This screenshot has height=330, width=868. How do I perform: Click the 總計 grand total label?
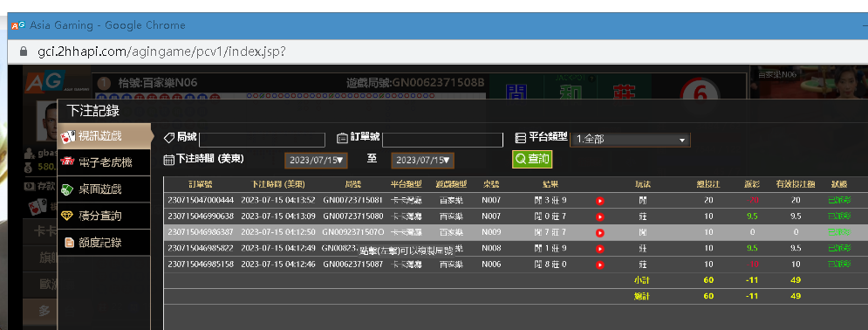pyautogui.click(x=641, y=296)
